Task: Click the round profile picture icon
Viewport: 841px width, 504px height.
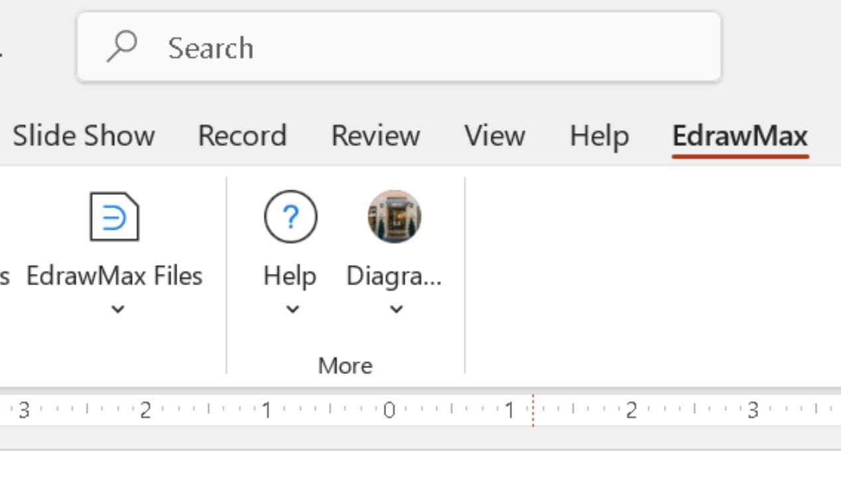Action: [394, 217]
